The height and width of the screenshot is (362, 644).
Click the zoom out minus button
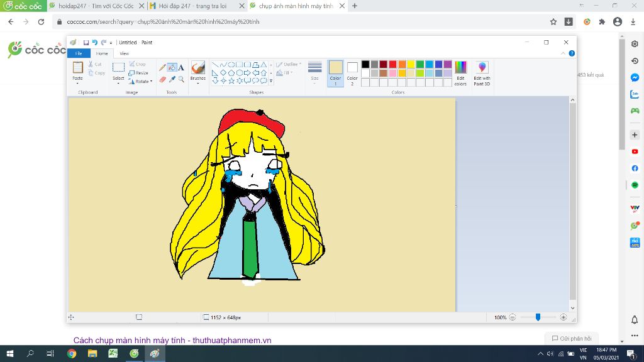tap(512, 317)
